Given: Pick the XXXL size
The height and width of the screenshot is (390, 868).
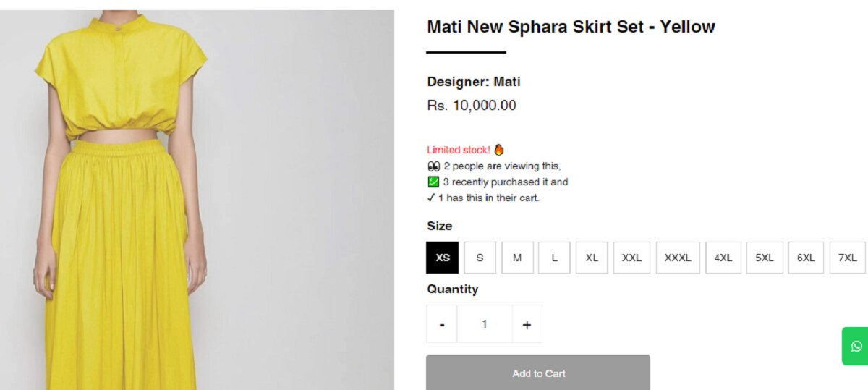Looking at the screenshot, I should point(678,258).
